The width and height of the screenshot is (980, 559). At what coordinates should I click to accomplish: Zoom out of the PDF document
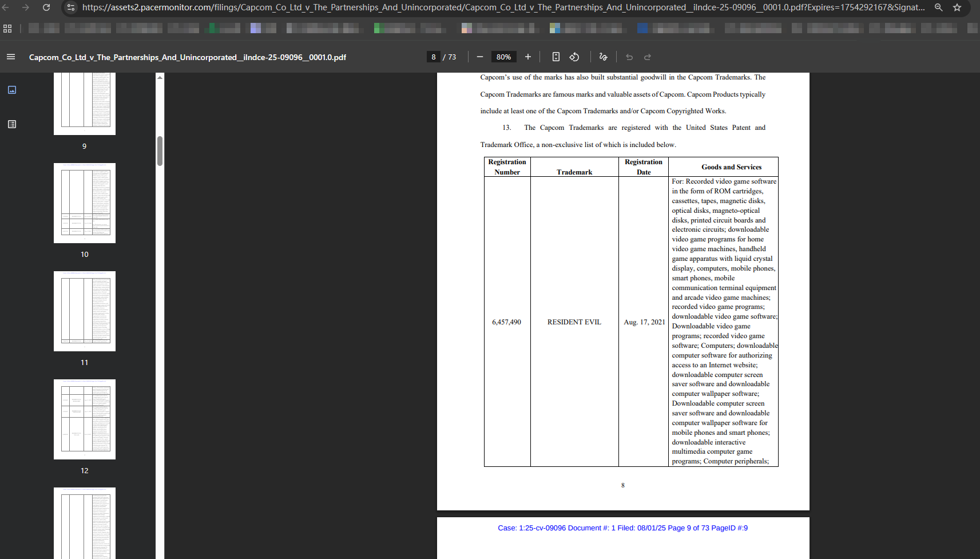coord(480,57)
